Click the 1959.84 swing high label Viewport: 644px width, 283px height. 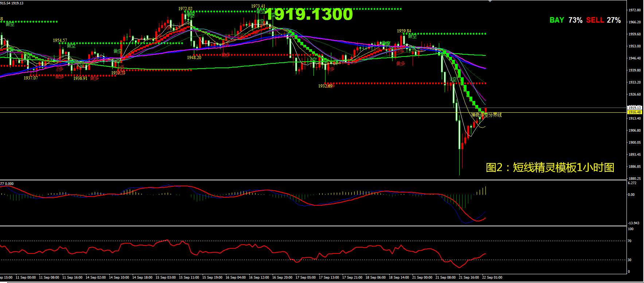[404, 31]
